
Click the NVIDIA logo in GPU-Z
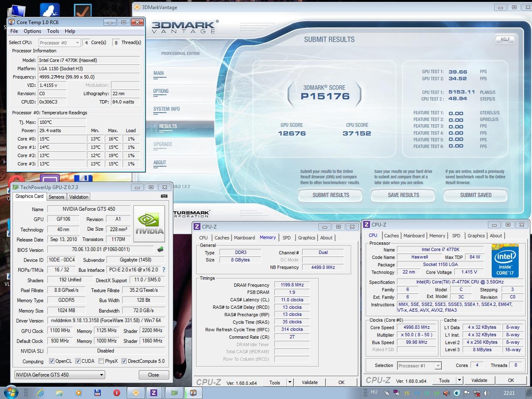(149, 224)
